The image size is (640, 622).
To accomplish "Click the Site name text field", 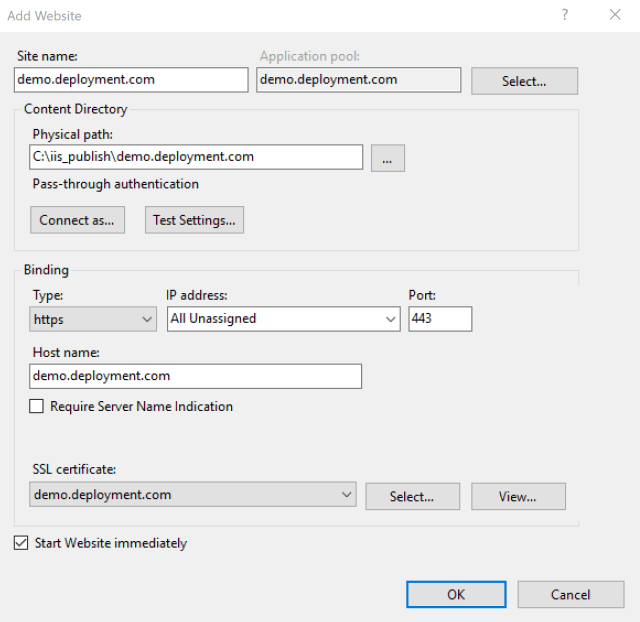I will (x=131, y=80).
